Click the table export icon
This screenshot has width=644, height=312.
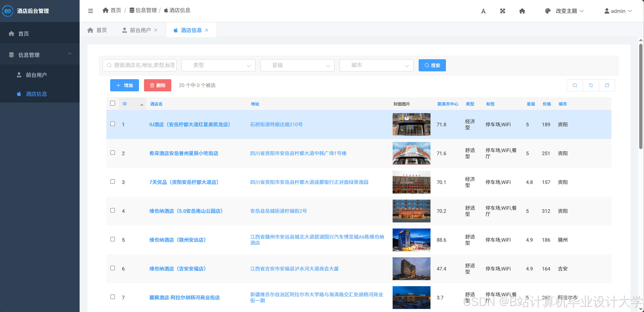click(607, 85)
